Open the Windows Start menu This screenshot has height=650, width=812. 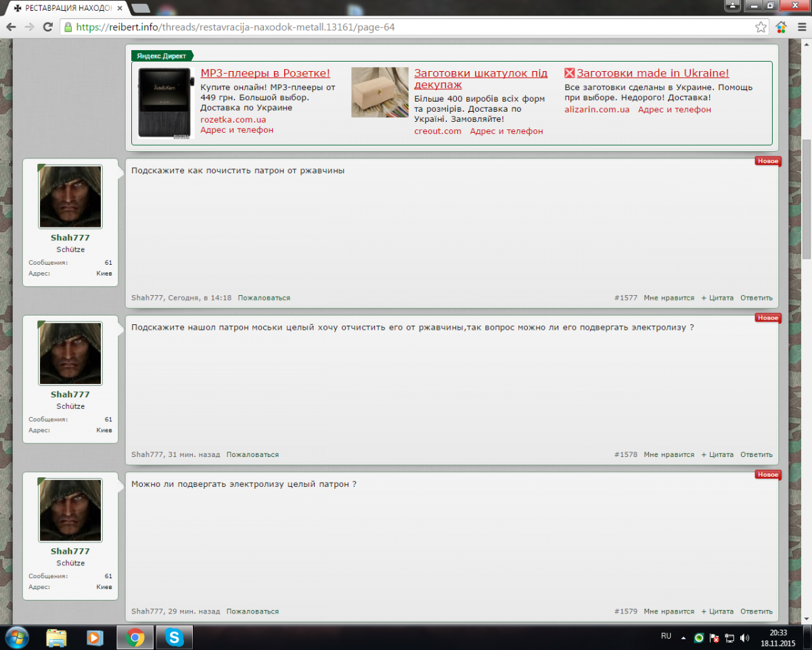point(16,637)
